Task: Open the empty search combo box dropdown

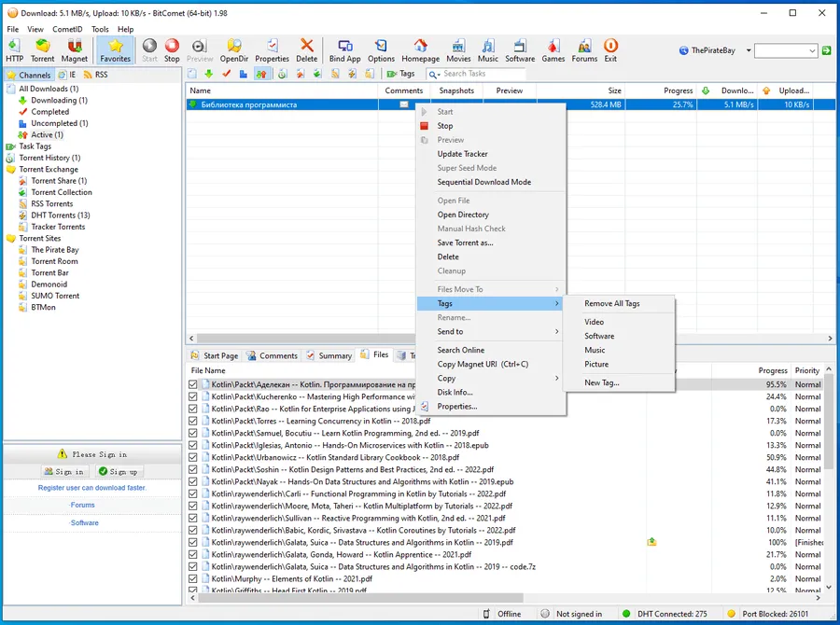Action: coord(812,51)
